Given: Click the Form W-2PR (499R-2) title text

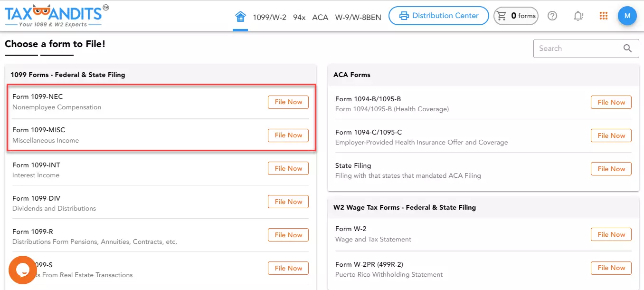Looking at the screenshot, I should pos(369,264).
